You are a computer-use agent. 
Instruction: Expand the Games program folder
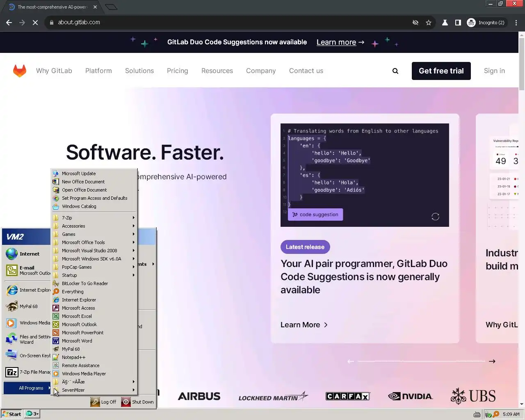click(x=94, y=234)
